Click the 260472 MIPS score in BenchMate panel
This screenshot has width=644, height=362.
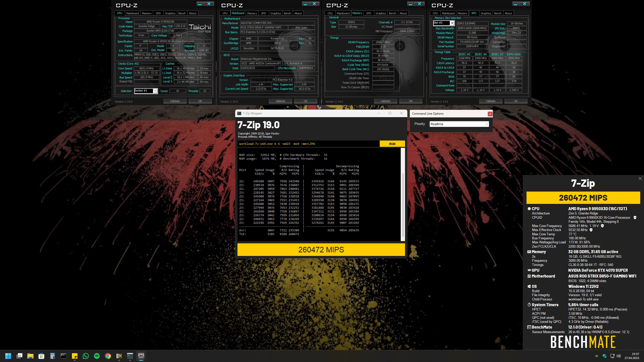583,198
